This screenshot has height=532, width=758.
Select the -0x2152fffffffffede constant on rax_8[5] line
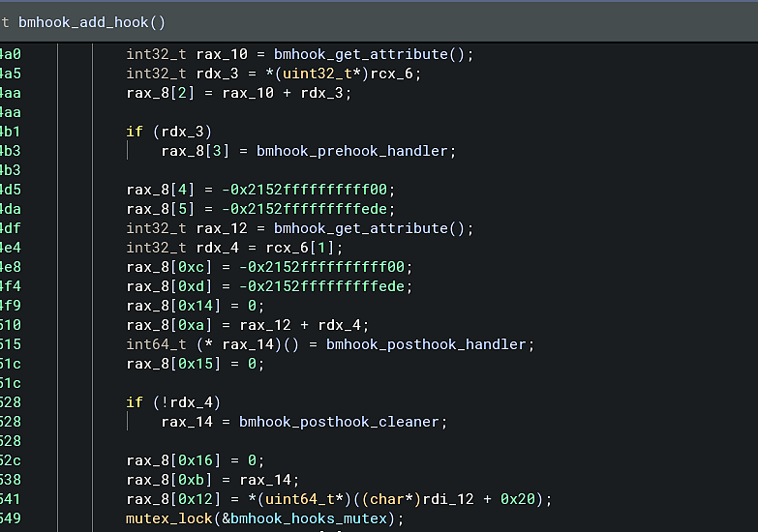(x=304, y=209)
